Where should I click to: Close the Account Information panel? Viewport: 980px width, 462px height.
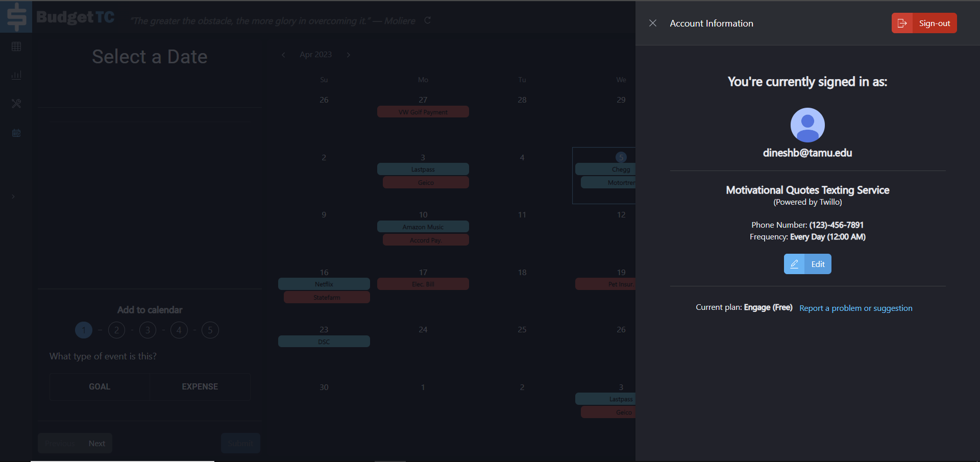[x=652, y=23]
